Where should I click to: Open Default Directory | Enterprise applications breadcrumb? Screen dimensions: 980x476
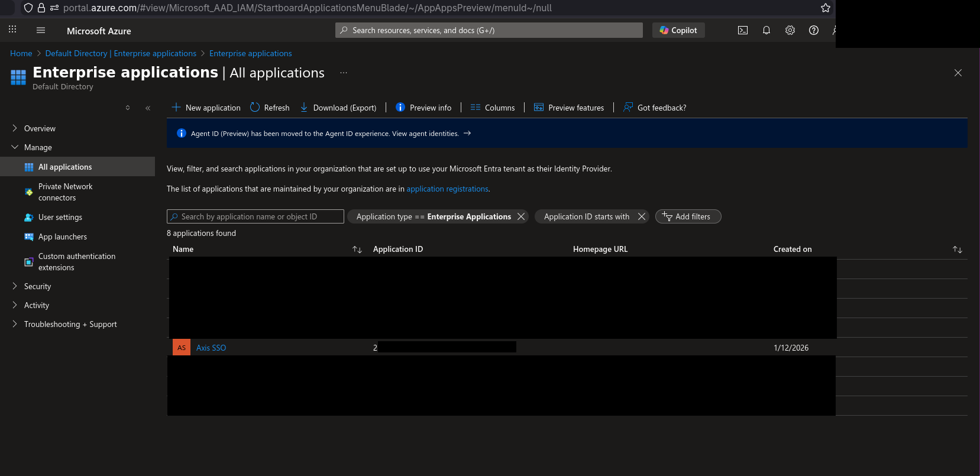[x=121, y=53]
